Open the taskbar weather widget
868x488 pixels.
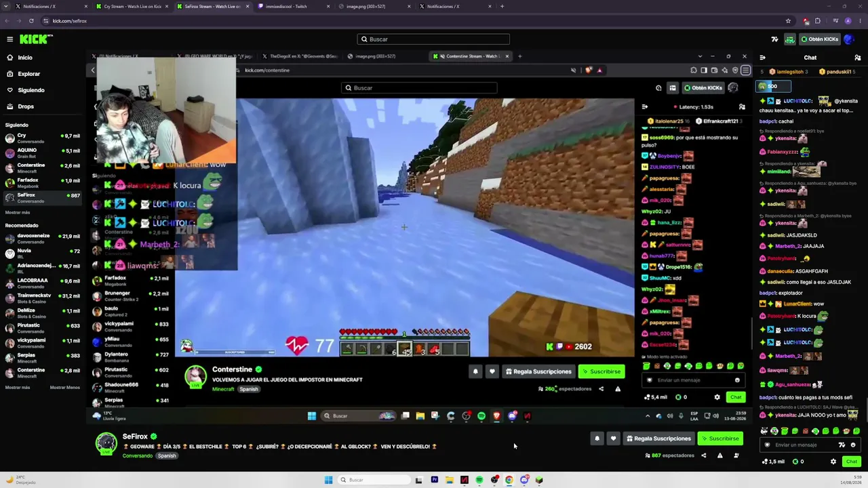pos(20,480)
